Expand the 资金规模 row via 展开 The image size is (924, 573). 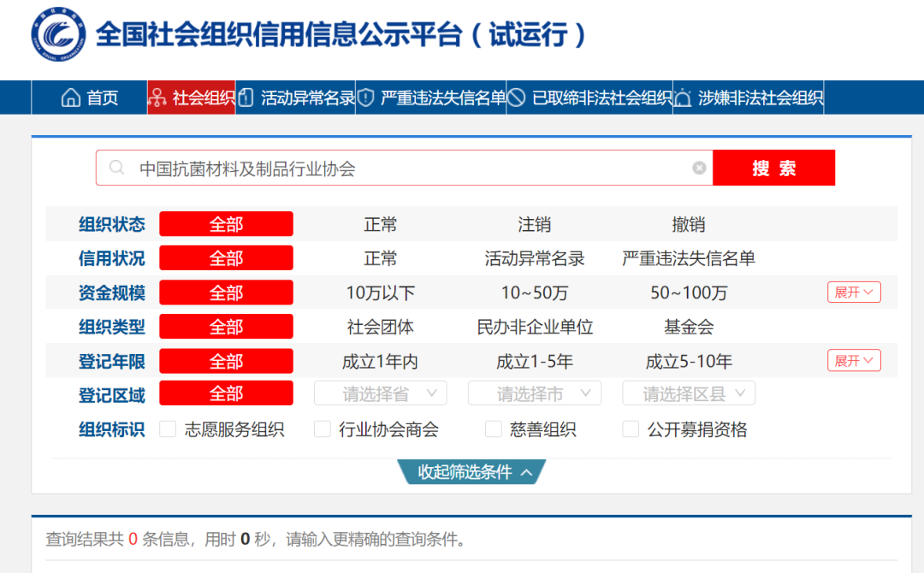click(x=854, y=292)
